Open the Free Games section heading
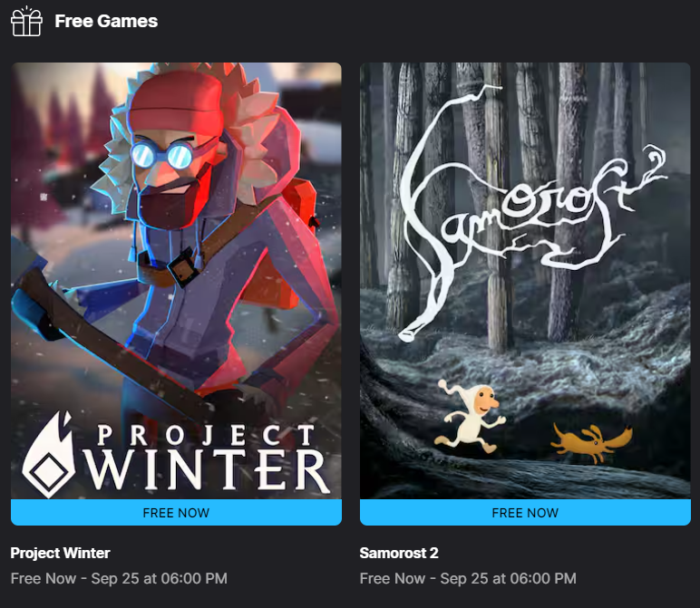This screenshot has width=700, height=608. tap(106, 21)
